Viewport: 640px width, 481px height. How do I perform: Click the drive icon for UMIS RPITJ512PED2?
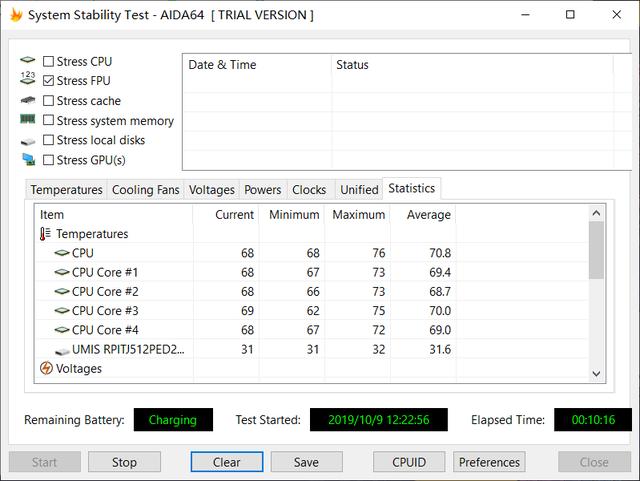tap(62, 351)
